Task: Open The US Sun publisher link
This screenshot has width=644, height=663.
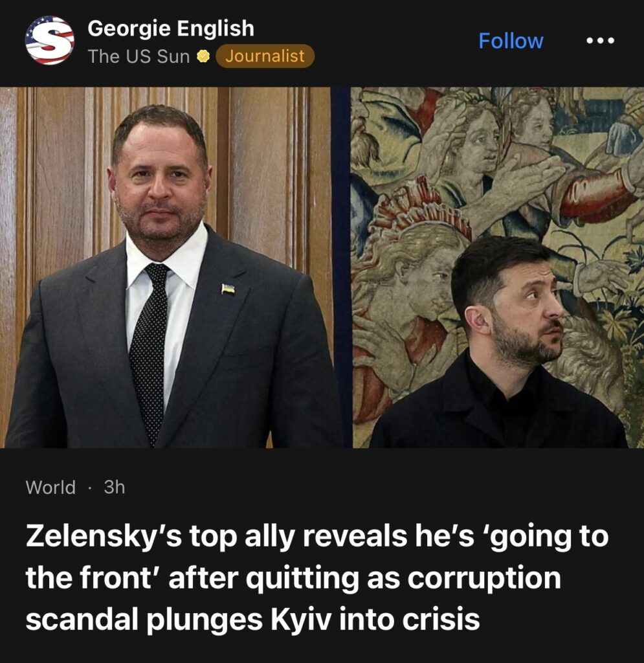Action: (x=139, y=56)
